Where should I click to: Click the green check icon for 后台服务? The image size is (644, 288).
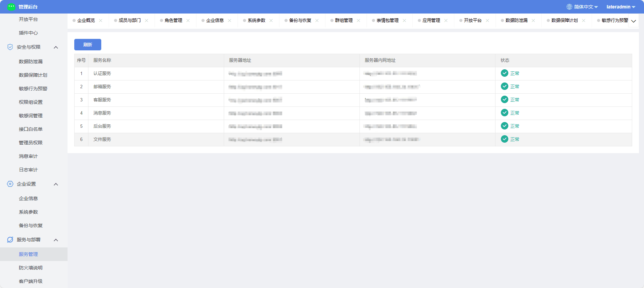(x=505, y=126)
